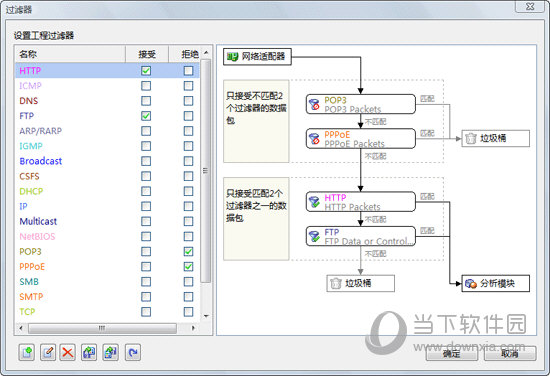
Task: Click the import filters icon
Action: [89, 352]
